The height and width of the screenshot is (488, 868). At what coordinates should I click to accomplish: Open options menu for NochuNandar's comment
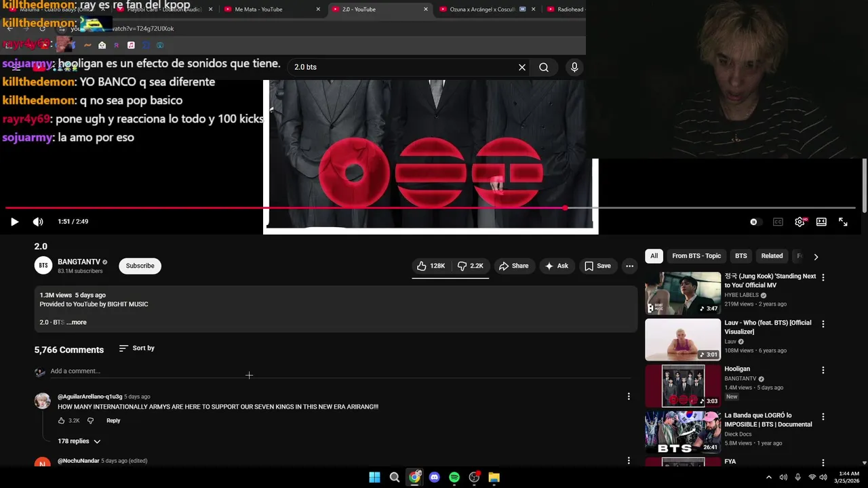(x=629, y=461)
